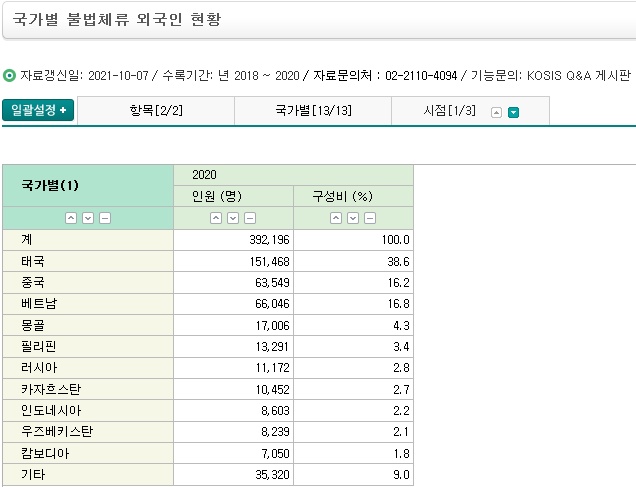Click the green bullet icon before 자료갱신일
636x487 pixels.
(x=10, y=75)
